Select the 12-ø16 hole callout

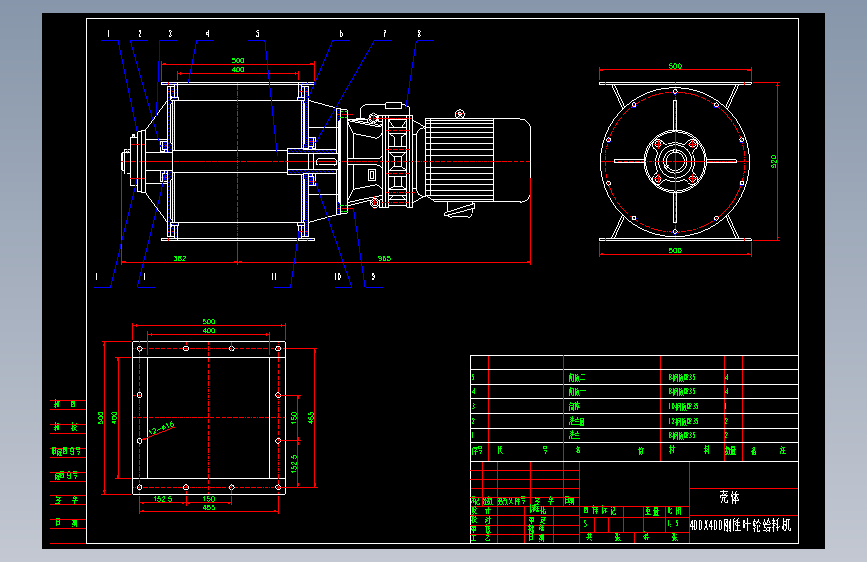[161, 428]
